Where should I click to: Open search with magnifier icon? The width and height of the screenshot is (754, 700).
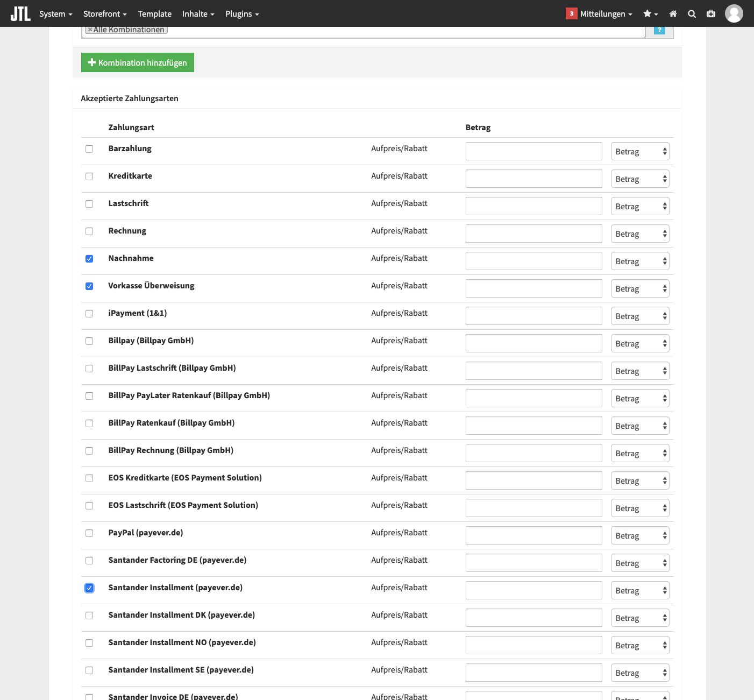point(692,13)
